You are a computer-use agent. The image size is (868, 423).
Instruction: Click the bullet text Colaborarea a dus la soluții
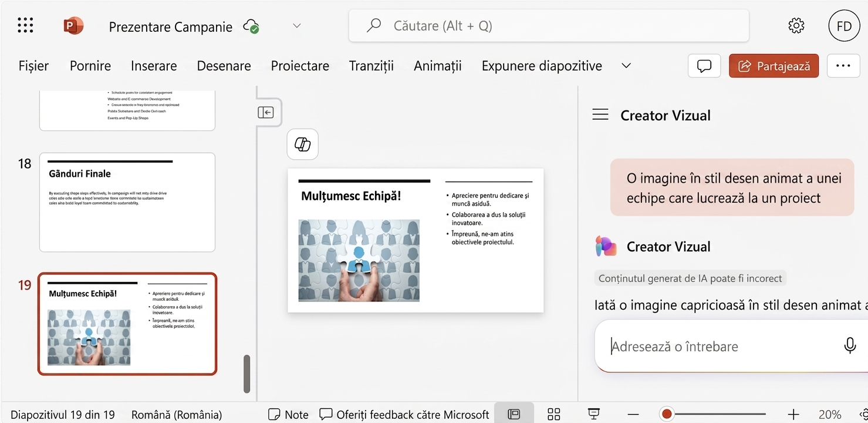coord(488,219)
